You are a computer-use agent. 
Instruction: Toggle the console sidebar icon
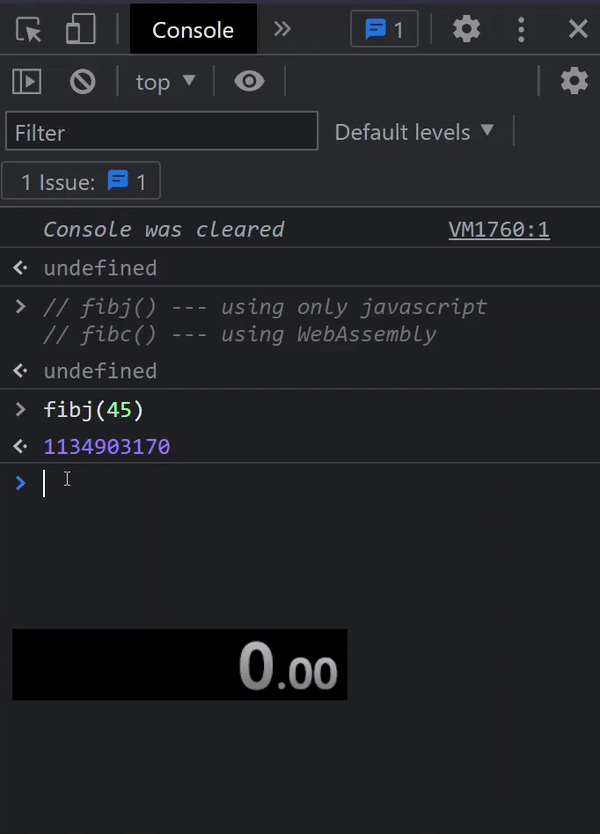[27, 81]
